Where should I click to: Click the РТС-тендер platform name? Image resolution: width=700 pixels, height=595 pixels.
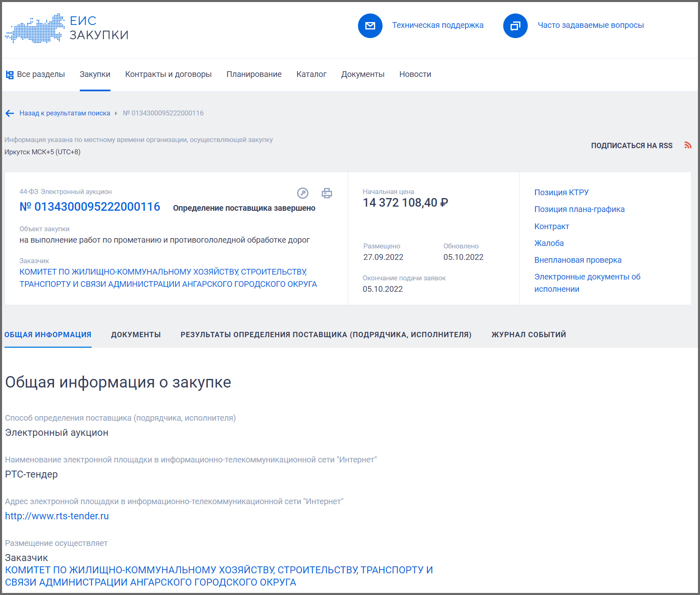pyautogui.click(x=31, y=474)
